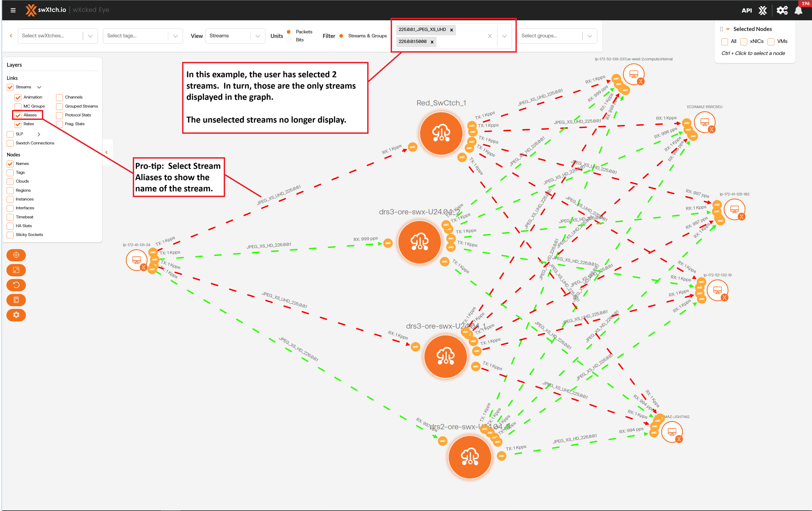This screenshot has height=511, width=812.
Task: Select the Red_SwCtch_1 swXtch node
Action: tap(441, 133)
